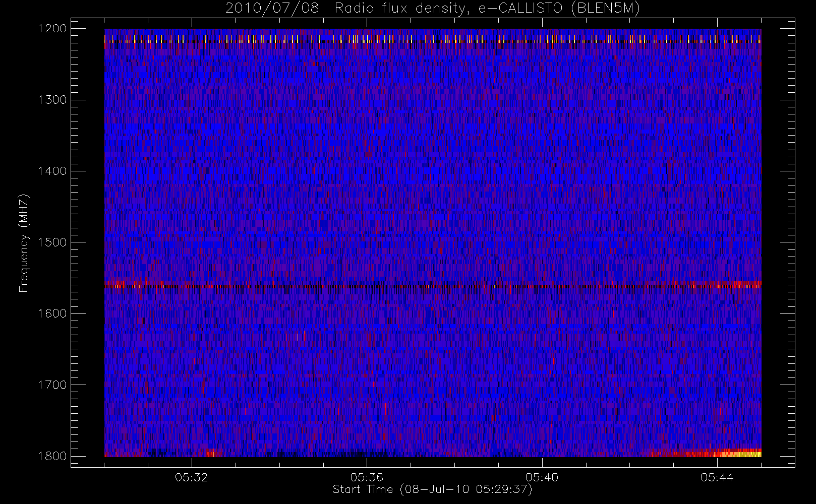This screenshot has height=504, width=816.
Task: Select the 1600 frequency tick label
Action: pyautogui.click(x=52, y=313)
